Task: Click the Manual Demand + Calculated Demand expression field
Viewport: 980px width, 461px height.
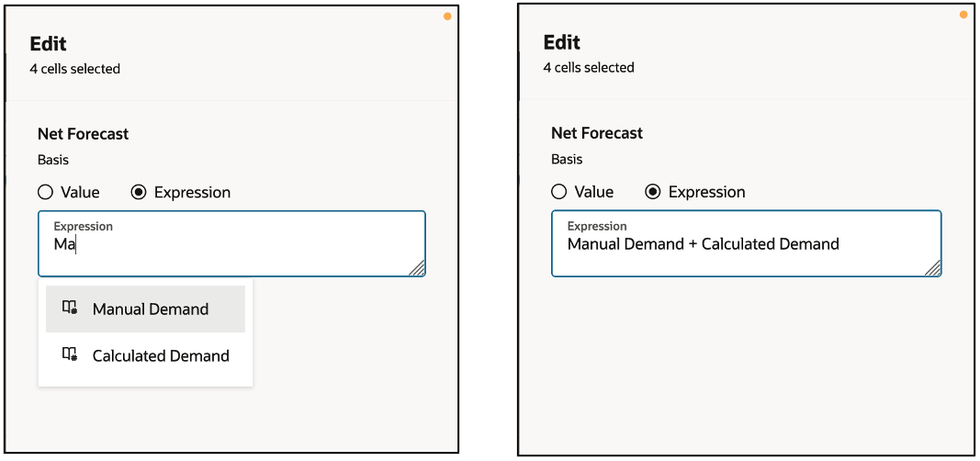Action: pos(746,243)
